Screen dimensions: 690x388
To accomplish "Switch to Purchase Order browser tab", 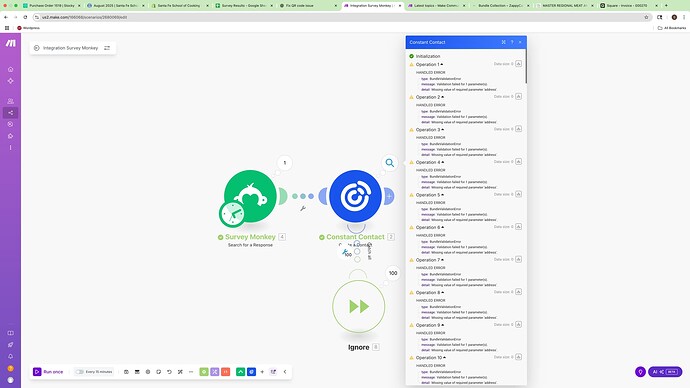I will click(52, 6).
